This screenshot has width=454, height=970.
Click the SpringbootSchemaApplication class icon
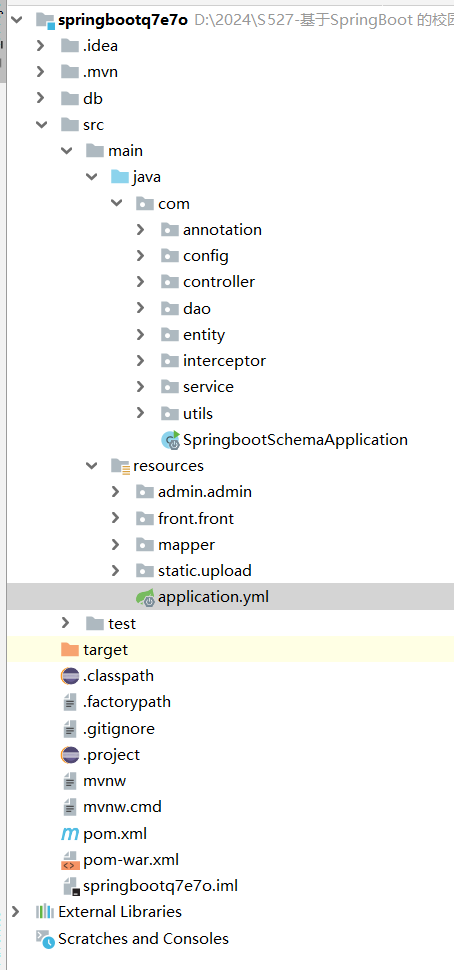coord(170,440)
